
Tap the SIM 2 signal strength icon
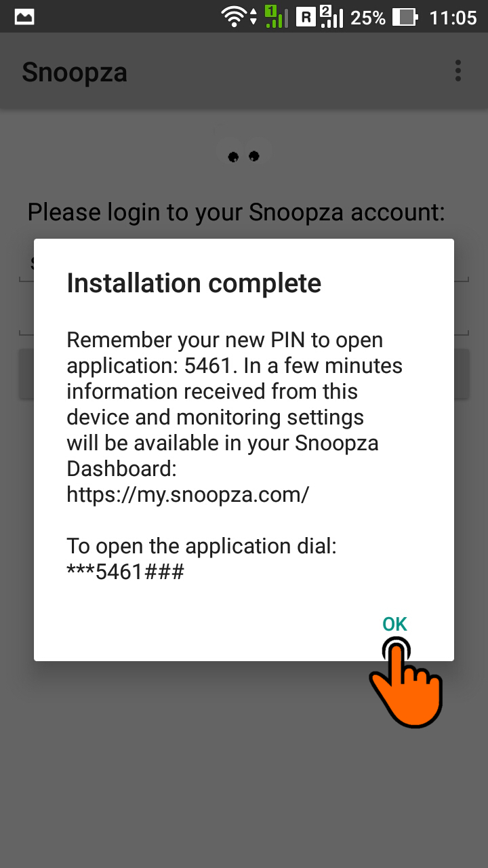pos(331,16)
